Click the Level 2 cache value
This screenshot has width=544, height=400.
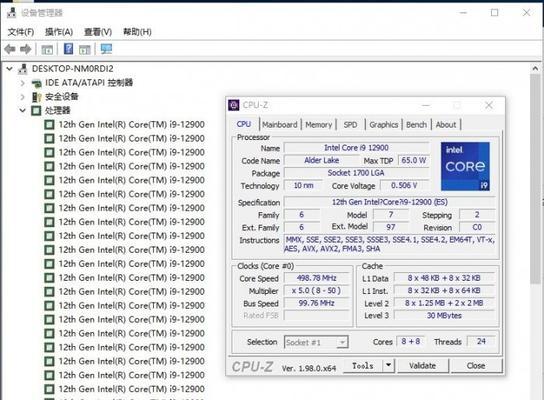tap(444, 303)
